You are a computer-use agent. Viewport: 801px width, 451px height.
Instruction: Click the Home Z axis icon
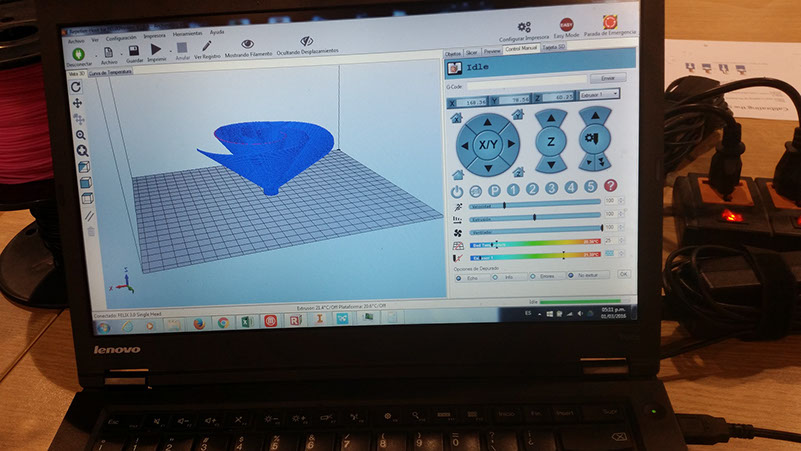point(519,172)
